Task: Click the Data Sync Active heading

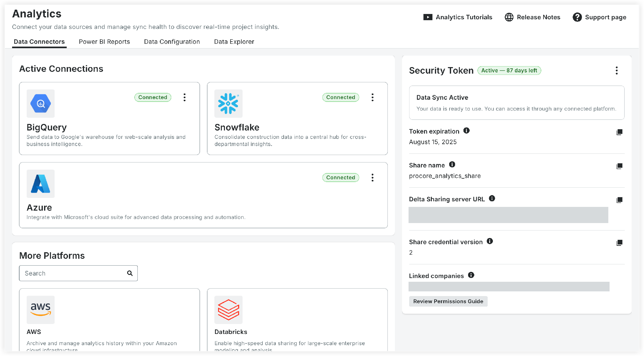Action: [x=442, y=98]
